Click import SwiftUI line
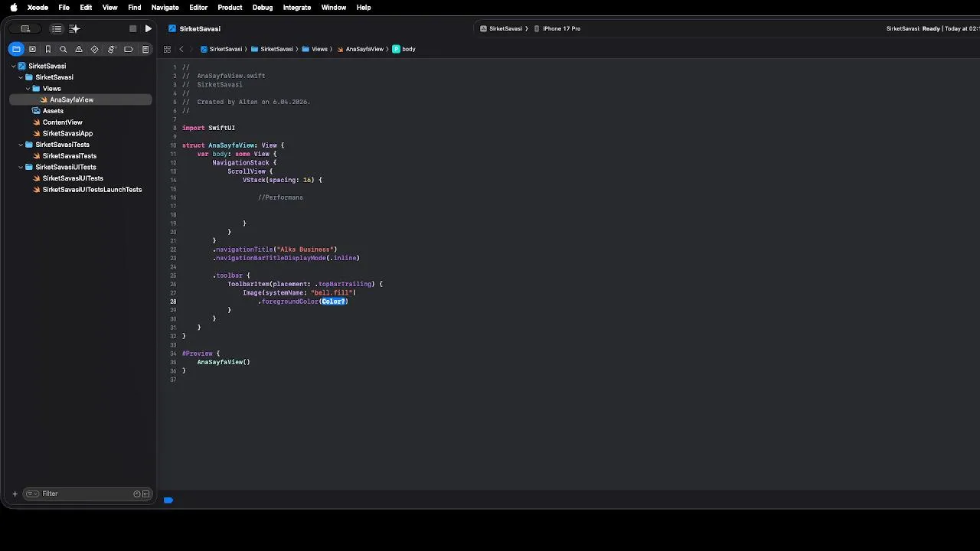The image size is (980, 551). coord(208,128)
